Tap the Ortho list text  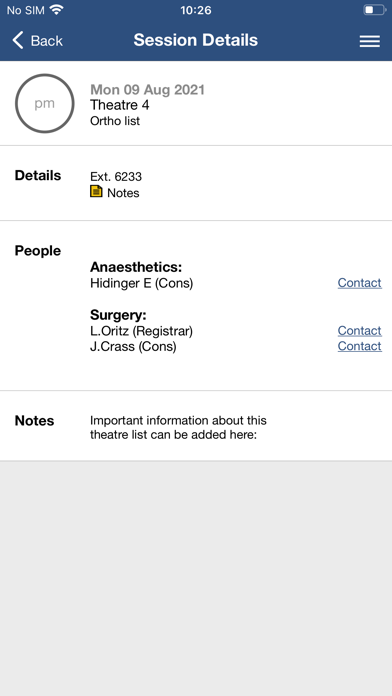tap(115, 121)
